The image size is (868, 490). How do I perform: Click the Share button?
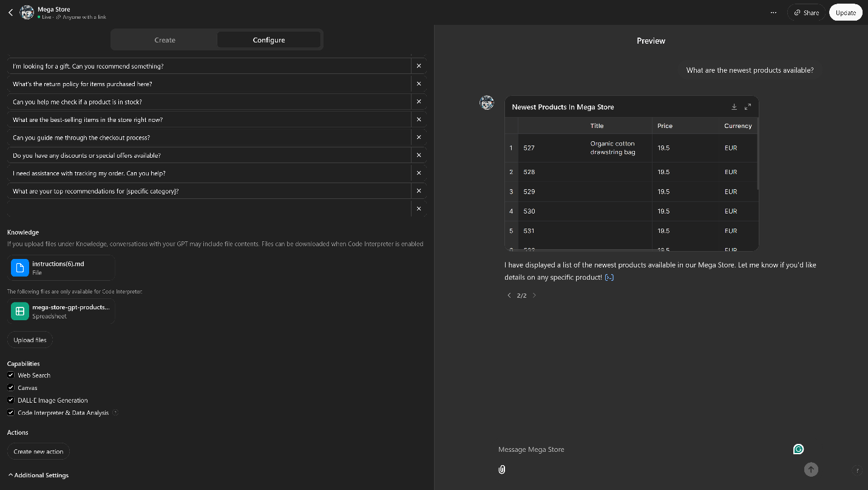(806, 12)
